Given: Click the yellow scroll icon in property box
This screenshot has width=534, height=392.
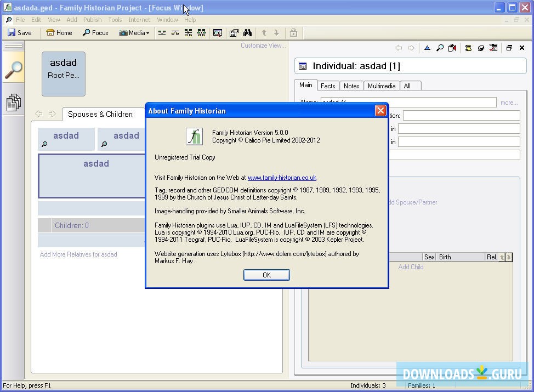Looking at the screenshot, I should (x=468, y=48).
